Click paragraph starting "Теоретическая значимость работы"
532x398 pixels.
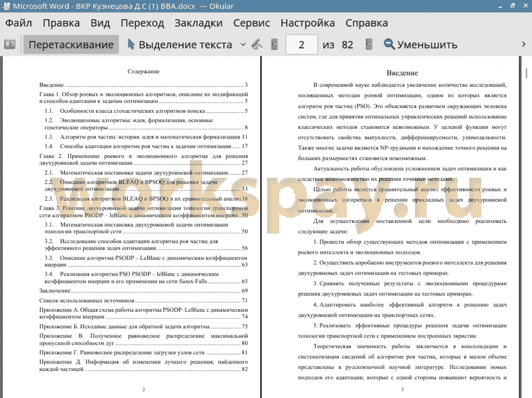(x=402, y=362)
